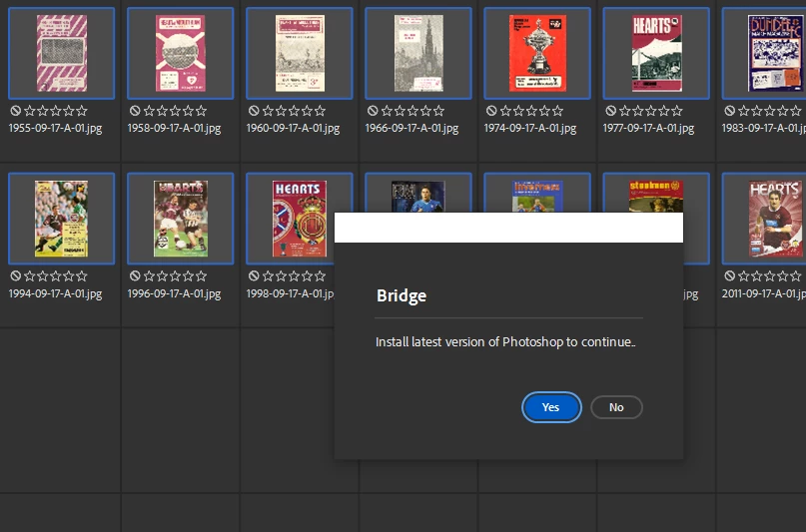Select the 1958-09-17-A-01.jpg pink programme thumbnail

tap(181, 53)
